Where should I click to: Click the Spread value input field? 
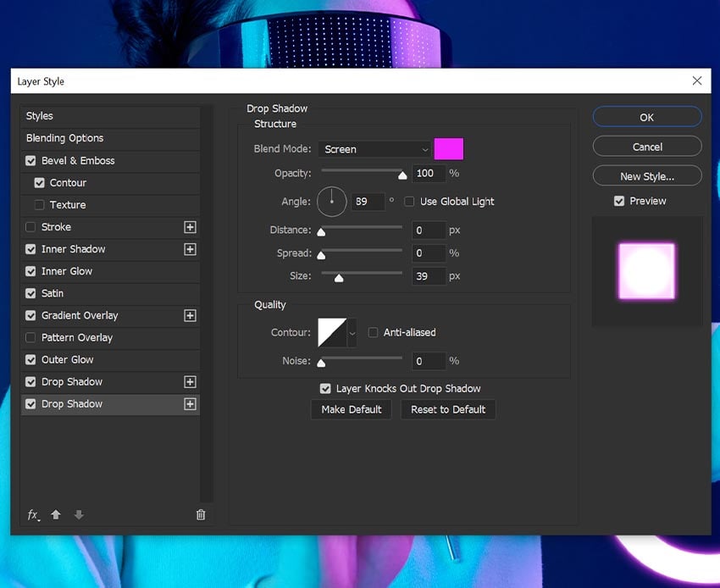[429, 253]
